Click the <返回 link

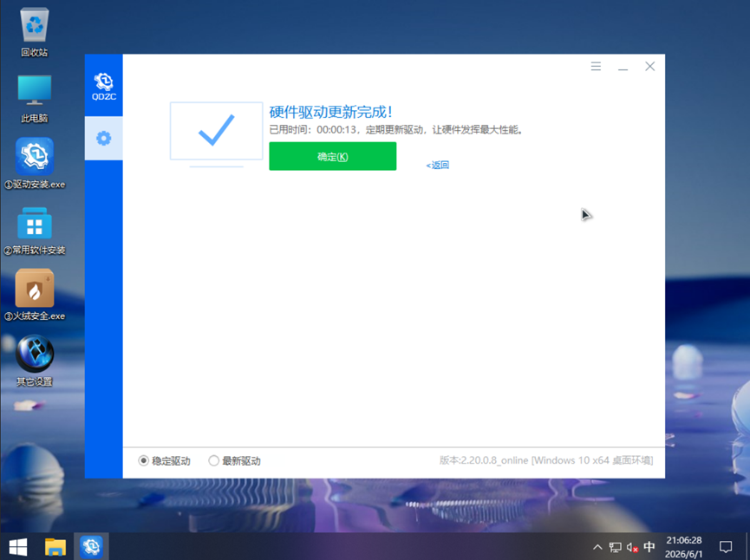coord(438,165)
